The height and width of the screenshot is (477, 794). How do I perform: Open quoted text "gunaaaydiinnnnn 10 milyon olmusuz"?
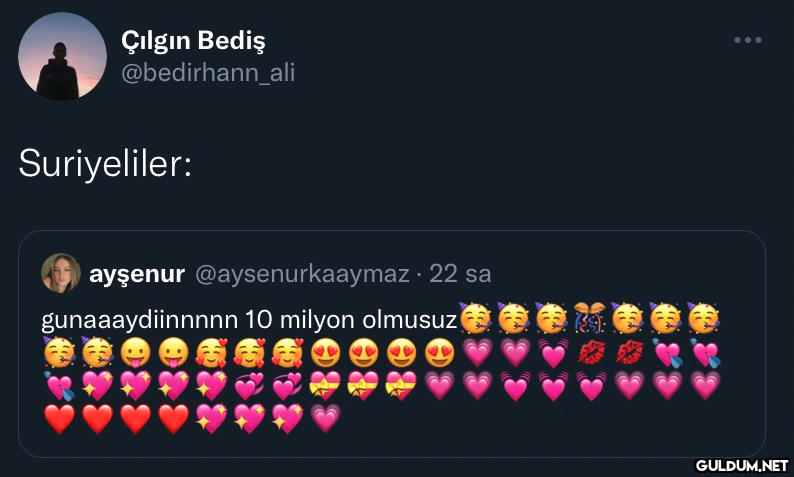(248, 320)
